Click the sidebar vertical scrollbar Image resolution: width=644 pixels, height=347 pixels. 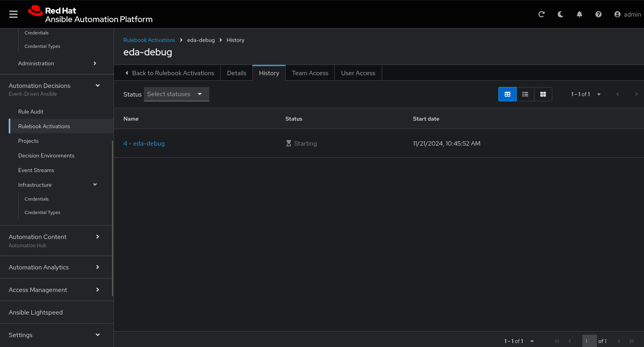(x=112, y=218)
